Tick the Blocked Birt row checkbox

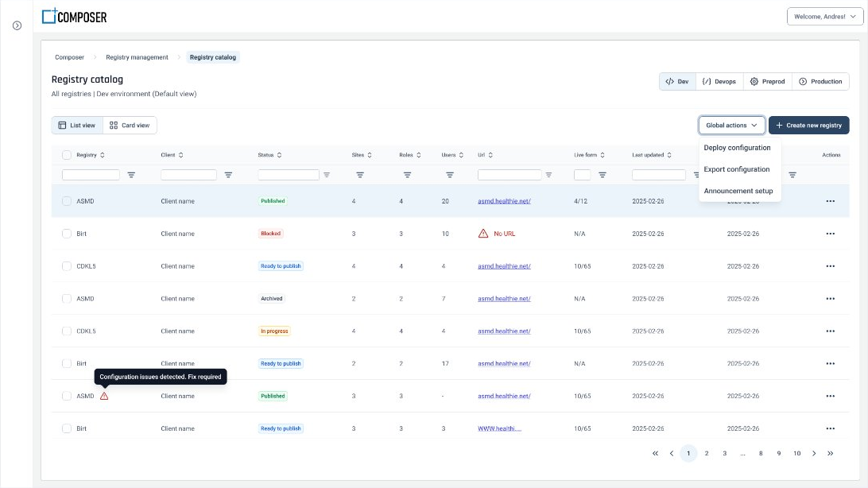[67, 234]
